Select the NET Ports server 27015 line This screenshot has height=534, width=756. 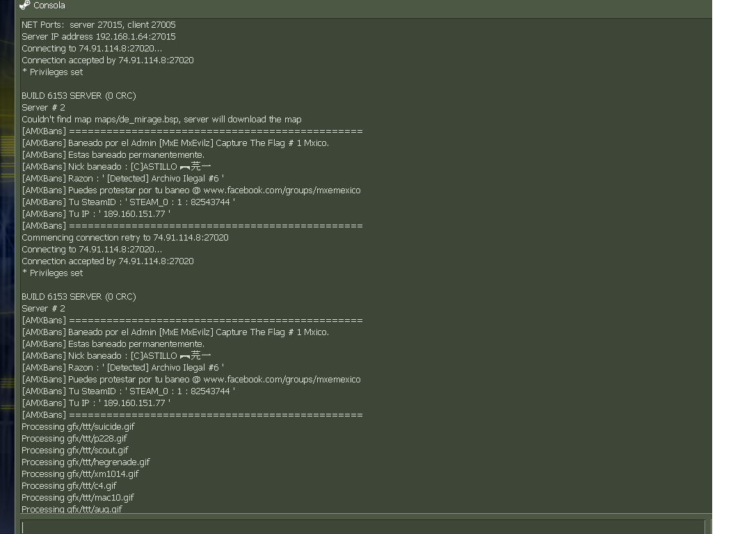[x=98, y=24]
